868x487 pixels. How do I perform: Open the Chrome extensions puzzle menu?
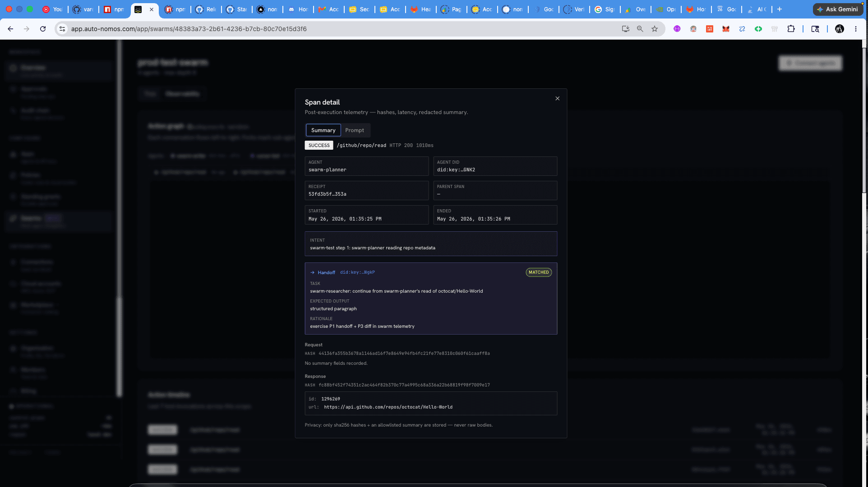791,29
